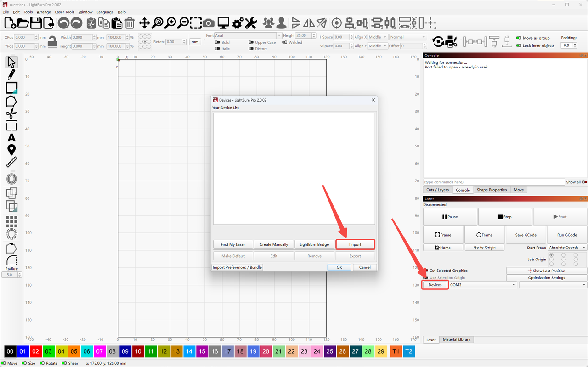Switch to Shape Properties tab
Screen dimensions: 588x367
[492, 190]
